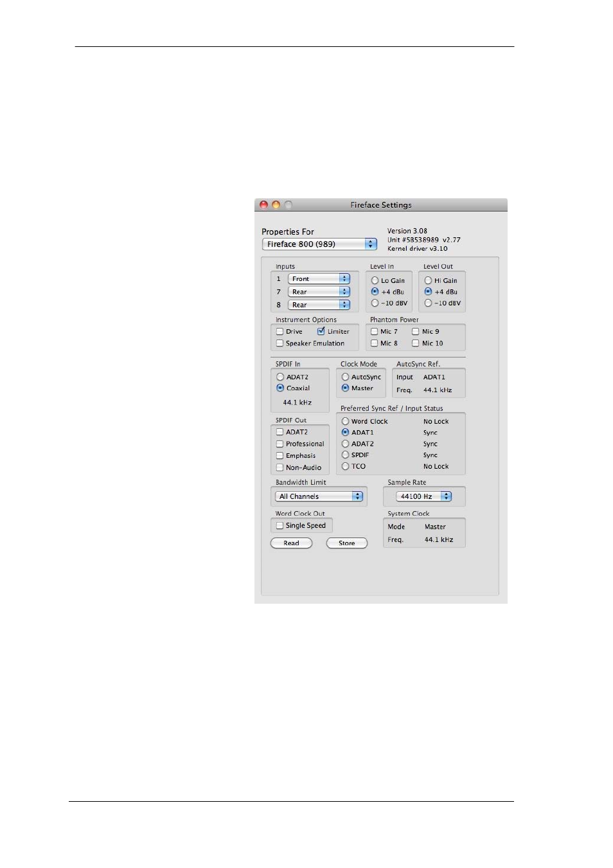This screenshot has height=868, width=613.
Task: Select +4 dBu for Level In
Action: click(375, 292)
